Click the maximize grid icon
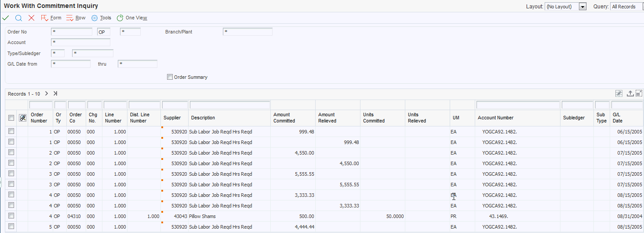The width and height of the screenshot is (644, 233). tap(639, 93)
